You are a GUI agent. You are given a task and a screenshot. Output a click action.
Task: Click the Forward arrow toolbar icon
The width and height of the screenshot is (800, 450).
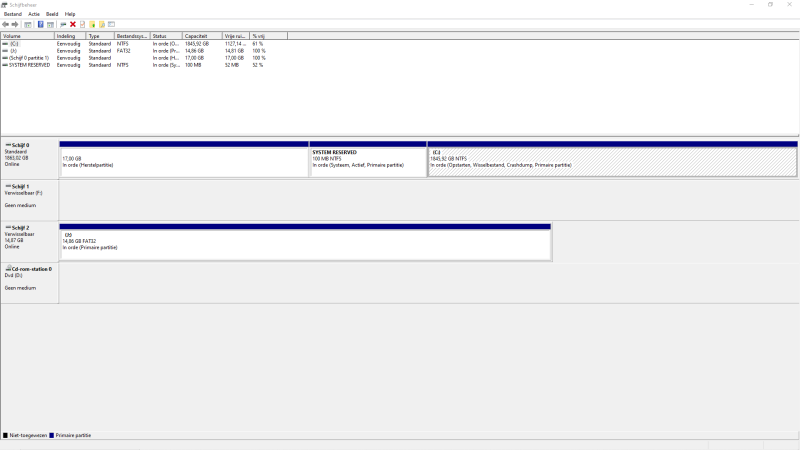tap(15, 24)
